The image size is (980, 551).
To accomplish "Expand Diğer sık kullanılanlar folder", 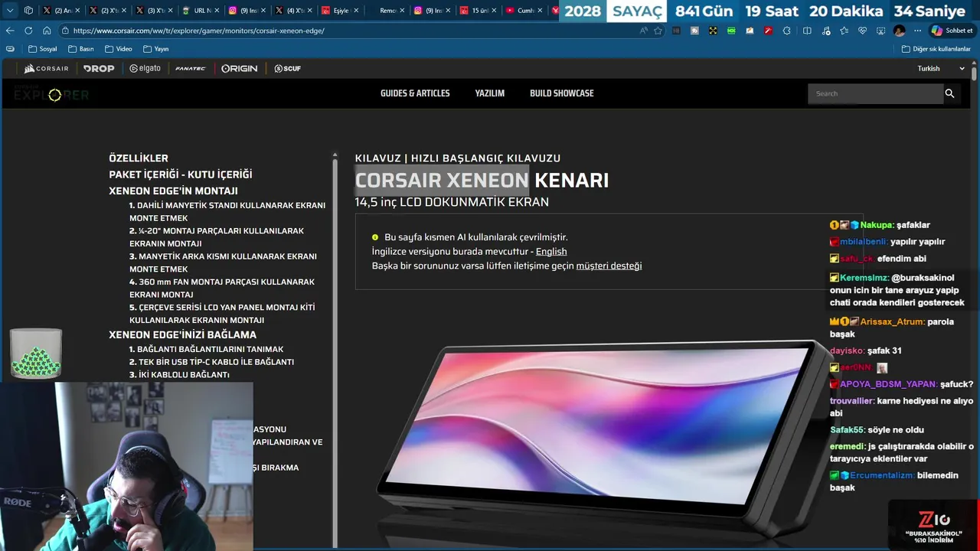I will pyautogui.click(x=936, y=48).
